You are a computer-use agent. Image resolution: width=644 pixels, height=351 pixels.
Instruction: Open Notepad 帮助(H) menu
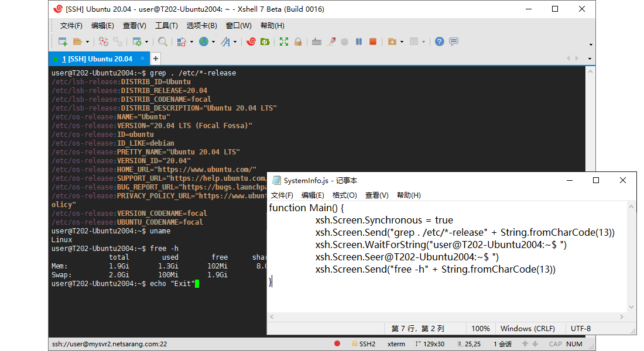[x=409, y=195]
